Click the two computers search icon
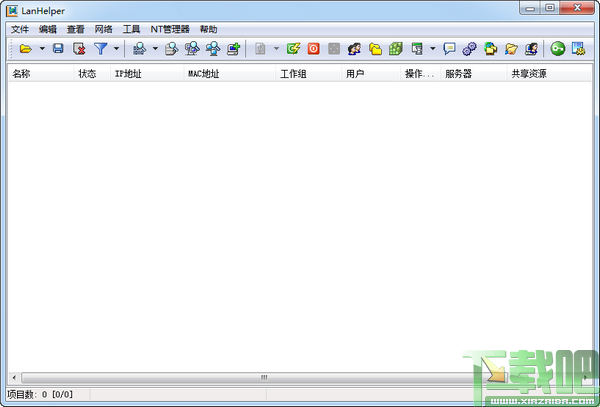Image resolution: width=600 pixels, height=407 pixels. 213,49
